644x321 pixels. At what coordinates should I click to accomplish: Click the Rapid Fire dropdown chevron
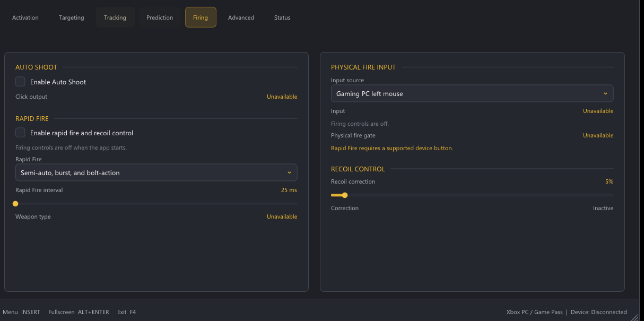click(289, 172)
